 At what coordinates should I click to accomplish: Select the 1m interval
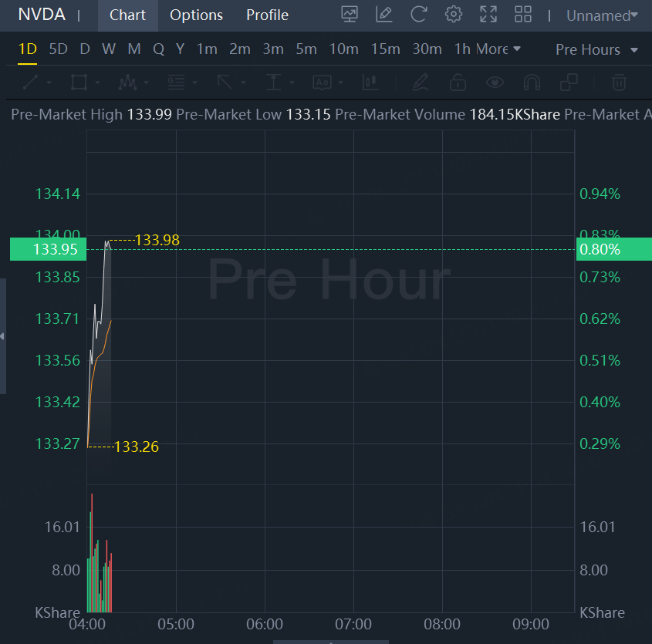tap(207, 49)
